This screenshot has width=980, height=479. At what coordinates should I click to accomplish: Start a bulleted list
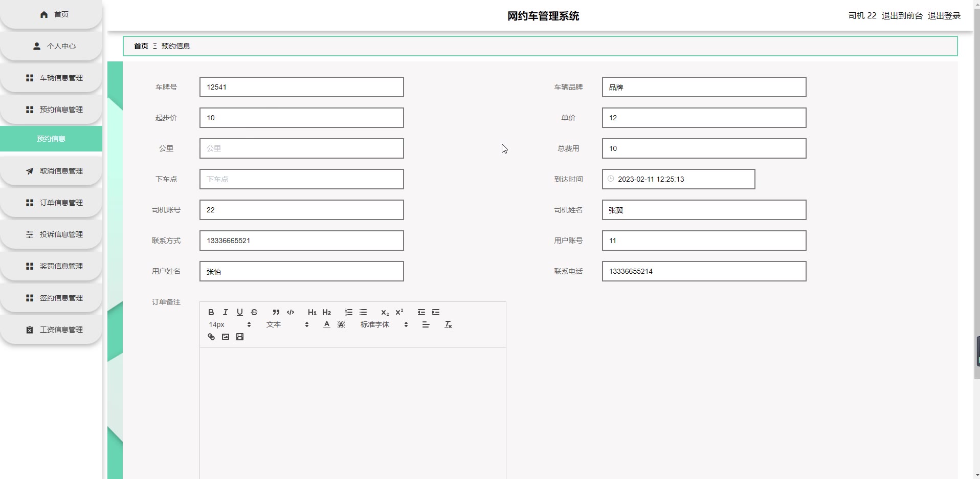pos(363,312)
